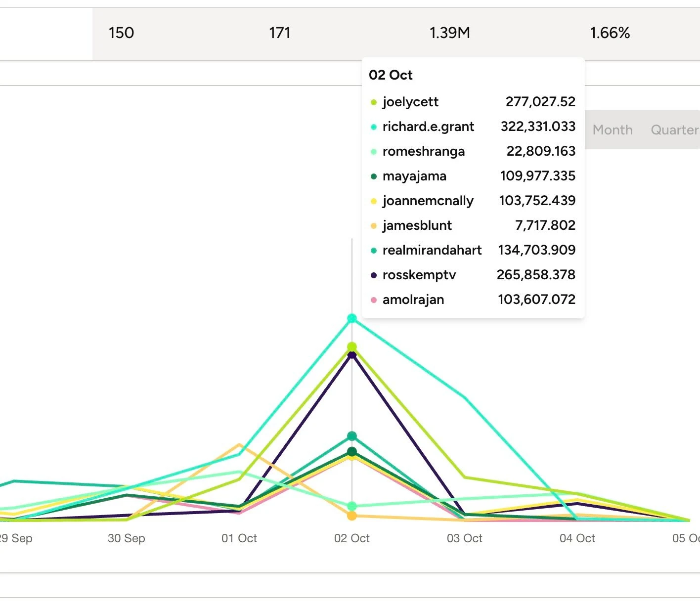Viewport: 700px width, 606px height.
Task: Click the lime color dot beside joelycett
Action: coord(374,102)
